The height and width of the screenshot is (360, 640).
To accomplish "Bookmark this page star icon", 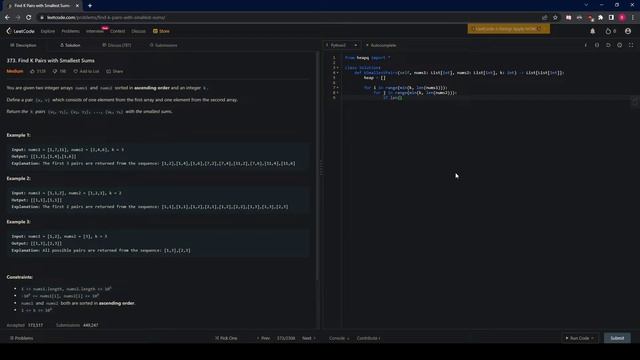I will pos(556,18).
